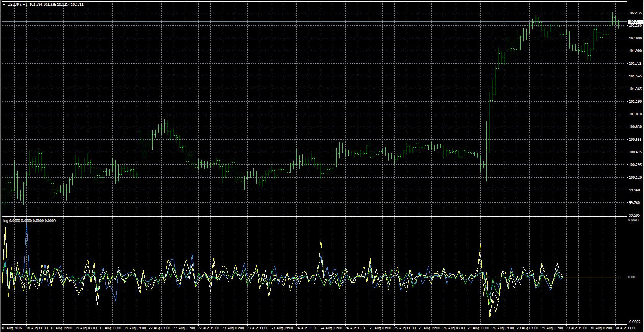Click the 29 Aug 03:00 time label
This screenshot has height=332, width=644.
coord(528,329)
